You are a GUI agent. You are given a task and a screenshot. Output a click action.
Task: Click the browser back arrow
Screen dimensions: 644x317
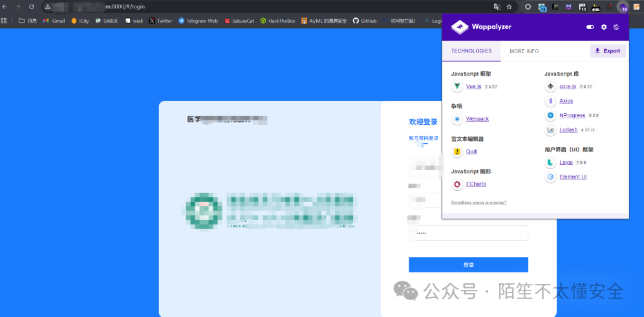[5, 6]
